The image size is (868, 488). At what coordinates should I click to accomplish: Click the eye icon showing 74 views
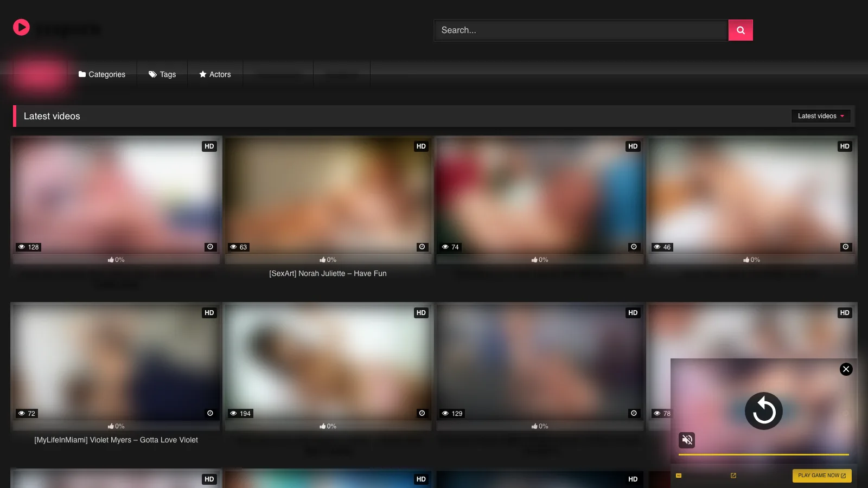click(x=445, y=247)
